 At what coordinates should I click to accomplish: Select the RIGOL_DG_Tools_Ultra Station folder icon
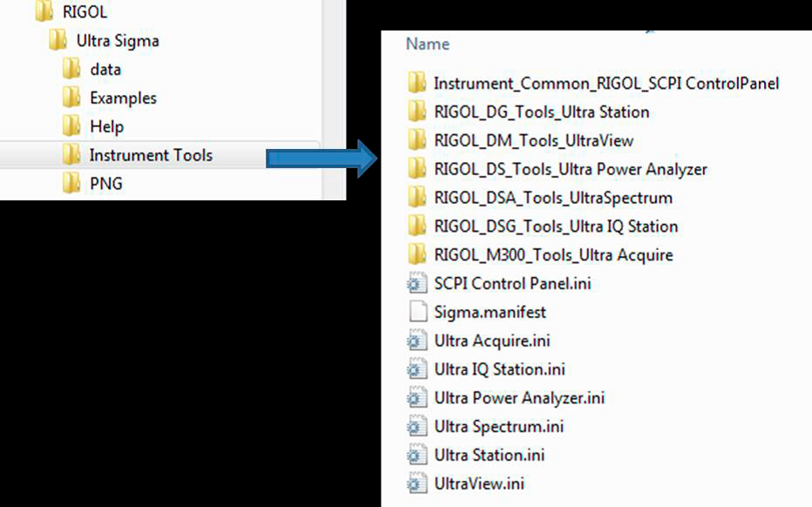click(416, 112)
